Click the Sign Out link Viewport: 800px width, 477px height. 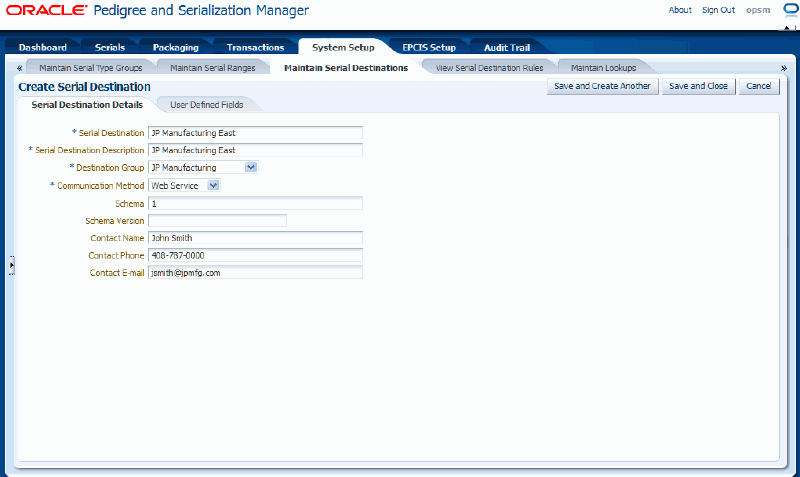pos(718,10)
